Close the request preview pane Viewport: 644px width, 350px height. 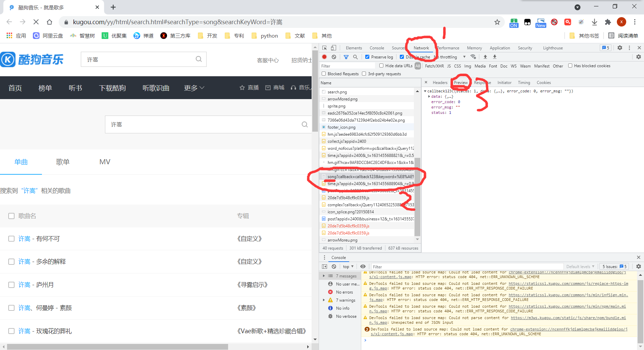426,82
